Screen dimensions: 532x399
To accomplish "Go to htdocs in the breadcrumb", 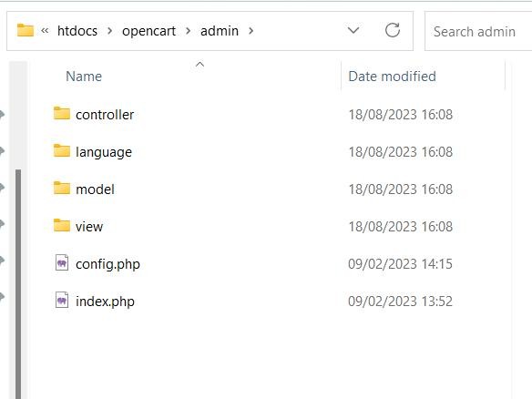I will pyautogui.click(x=77, y=31).
